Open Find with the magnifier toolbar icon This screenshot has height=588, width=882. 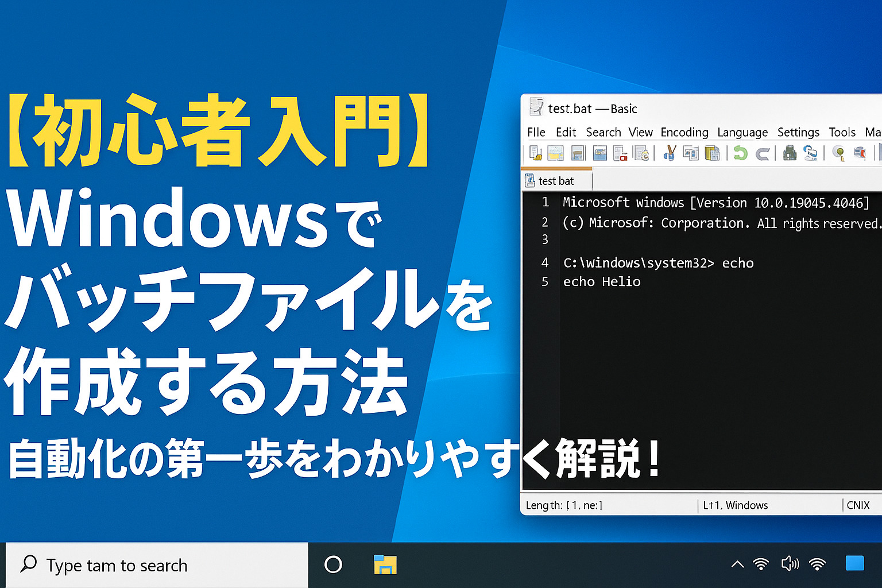tap(839, 153)
